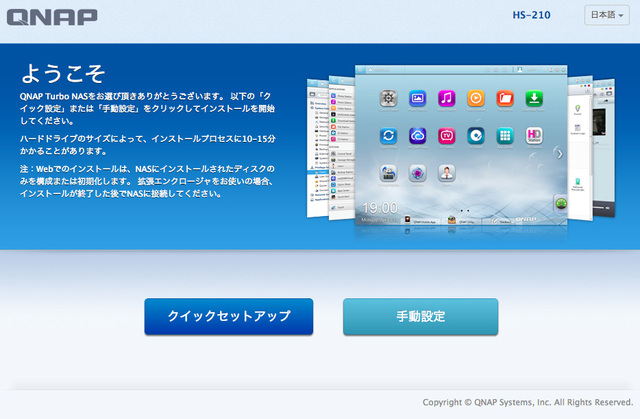Click the 19:00 clock in preview
Image resolution: width=640 pixels, height=419 pixels.
tap(380, 208)
